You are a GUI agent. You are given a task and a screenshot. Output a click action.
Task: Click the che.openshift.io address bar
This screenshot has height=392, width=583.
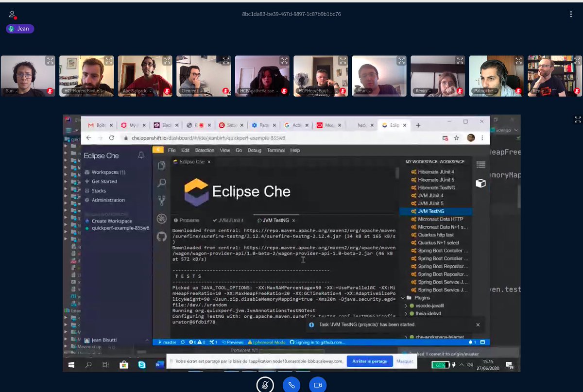278,138
